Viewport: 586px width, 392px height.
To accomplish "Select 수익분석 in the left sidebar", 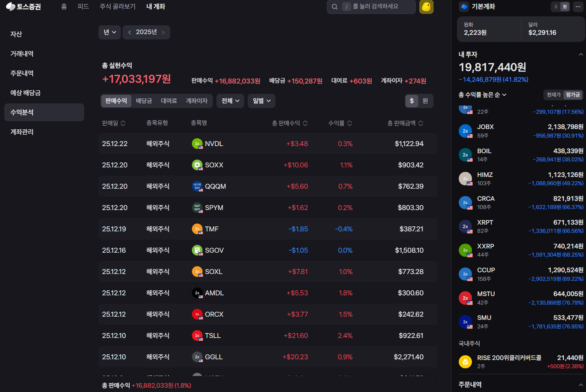I will 44,112.
